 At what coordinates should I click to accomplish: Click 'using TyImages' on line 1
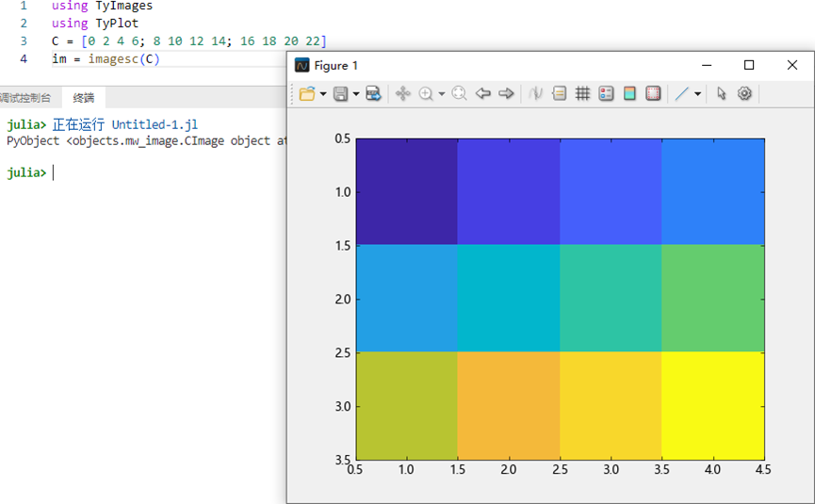pos(103,6)
